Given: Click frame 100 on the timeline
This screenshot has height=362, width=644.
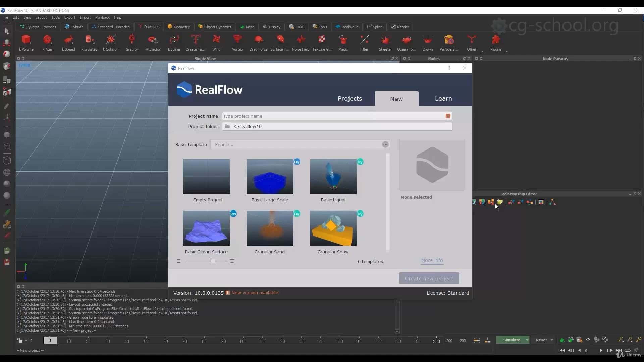Looking at the screenshot, I should point(243,341).
